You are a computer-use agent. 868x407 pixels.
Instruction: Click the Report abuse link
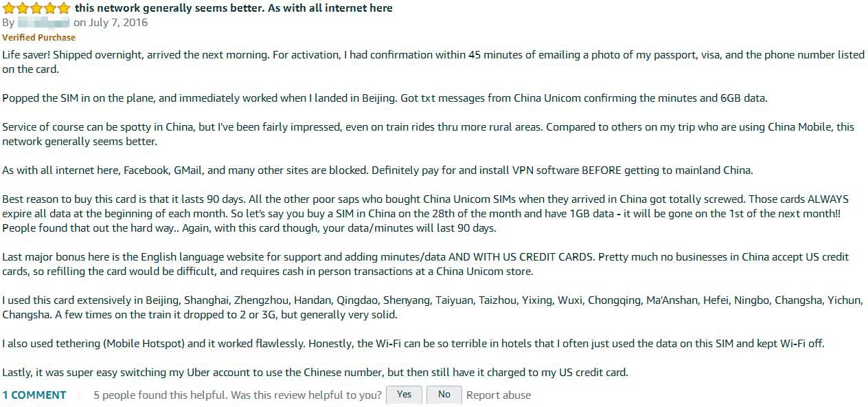tap(499, 395)
